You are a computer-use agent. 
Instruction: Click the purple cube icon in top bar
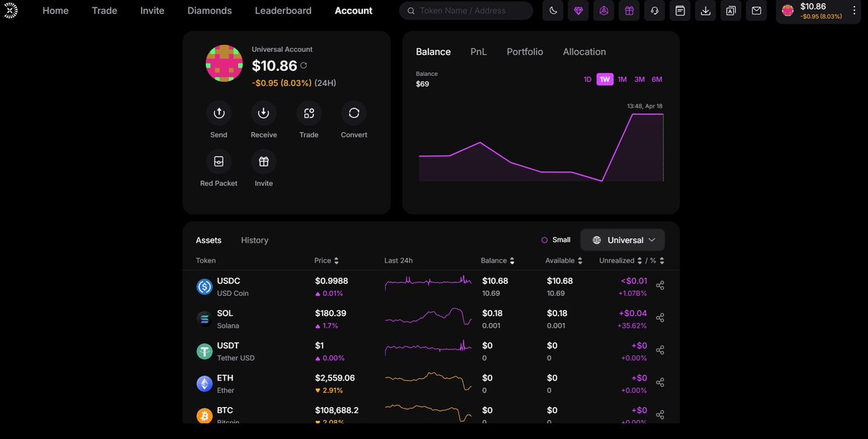603,11
